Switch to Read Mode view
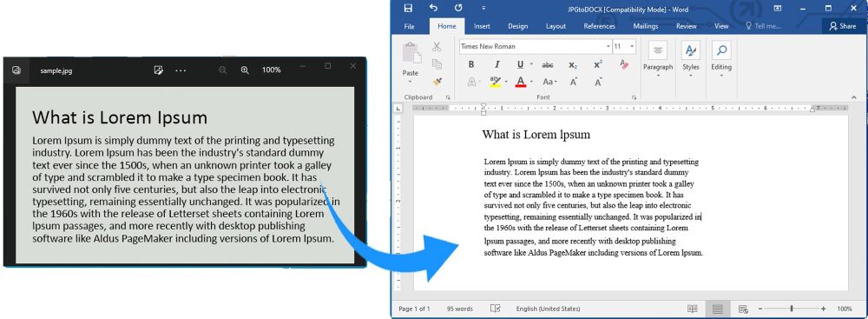Image resolution: width=868 pixels, height=319 pixels. point(692,309)
